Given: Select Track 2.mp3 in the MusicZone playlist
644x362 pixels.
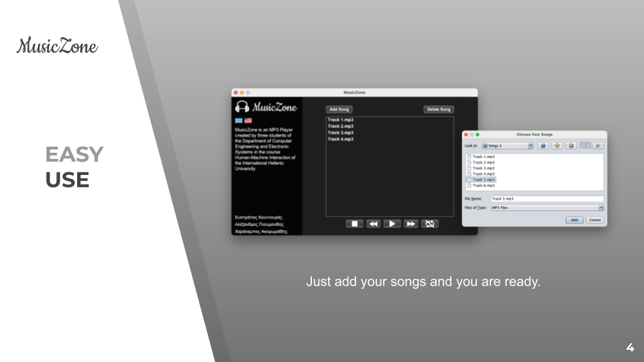Looking at the screenshot, I should [x=341, y=127].
